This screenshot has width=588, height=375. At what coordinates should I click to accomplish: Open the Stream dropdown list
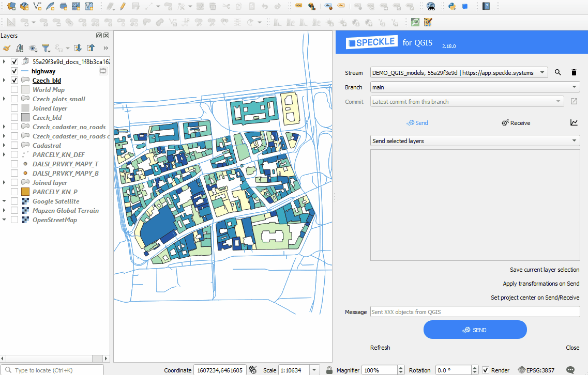[459, 73]
